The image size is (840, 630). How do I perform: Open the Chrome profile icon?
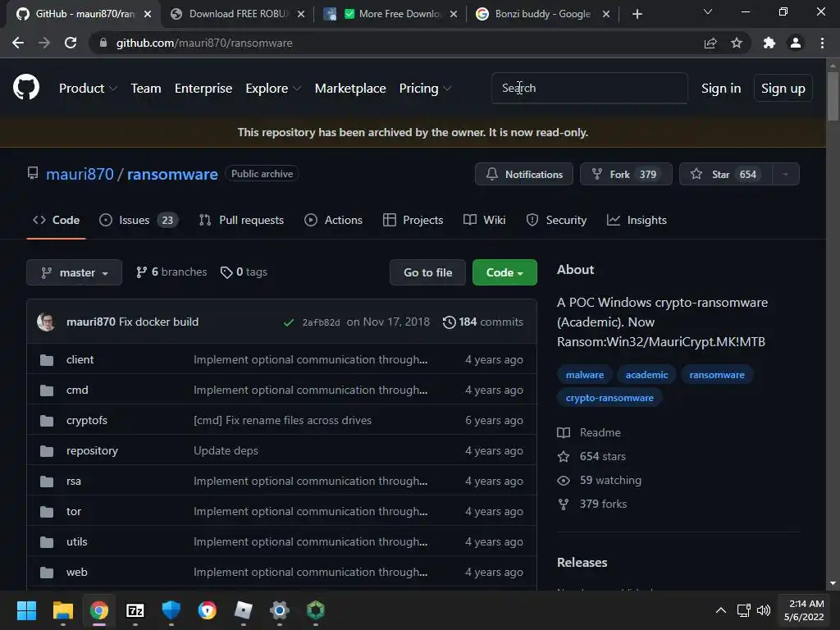(796, 43)
